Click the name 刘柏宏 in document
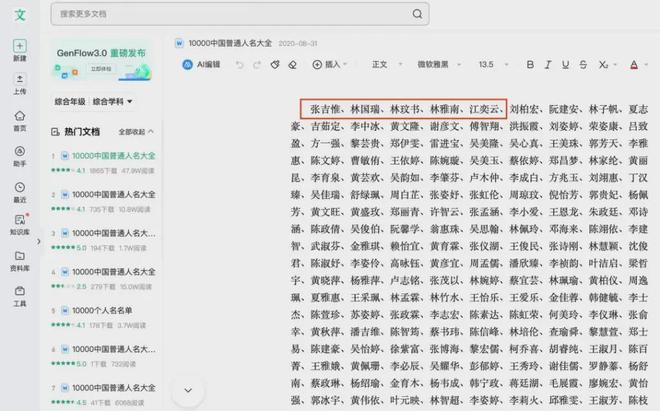Screen dimensions: 660x411 click(524, 109)
